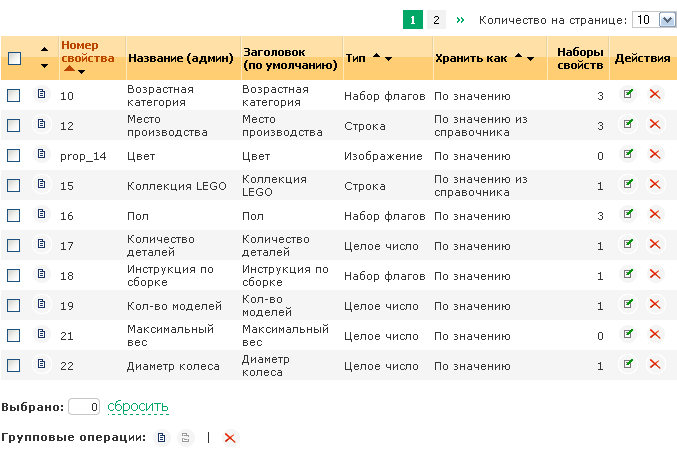Click document icon in Максимальный вес row
This screenshot has width=677, height=451.
(42, 335)
